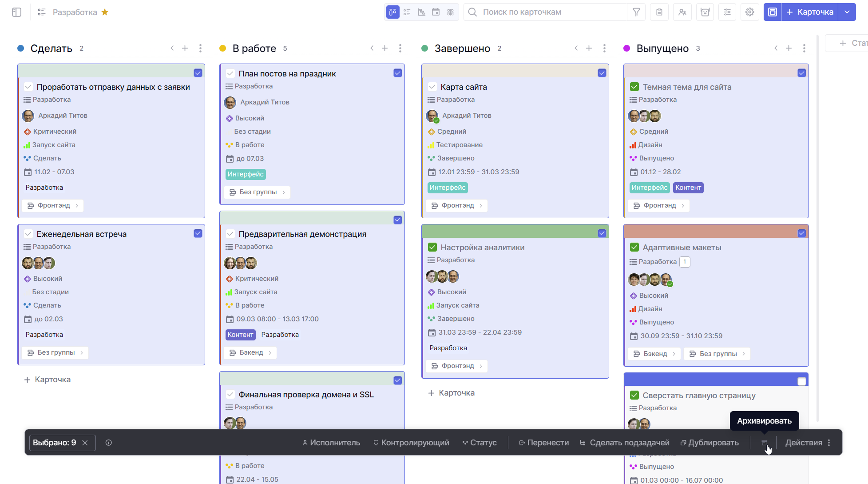The width and height of the screenshot is (868, 484).
Task: Expand Бэкенд group on Предварительная демонстрация
Action: [x=251, y=352]
